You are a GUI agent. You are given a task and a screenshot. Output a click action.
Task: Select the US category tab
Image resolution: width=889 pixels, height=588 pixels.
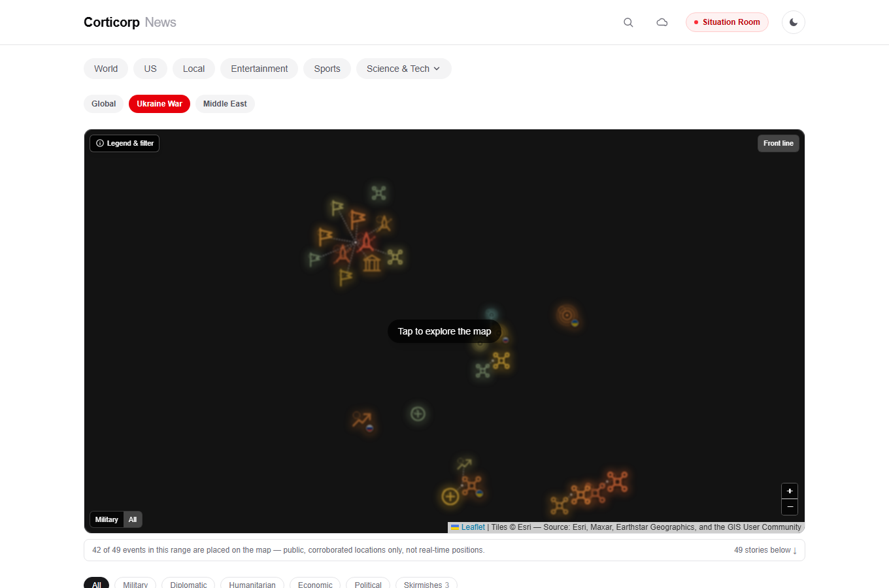tap(150, 69)
